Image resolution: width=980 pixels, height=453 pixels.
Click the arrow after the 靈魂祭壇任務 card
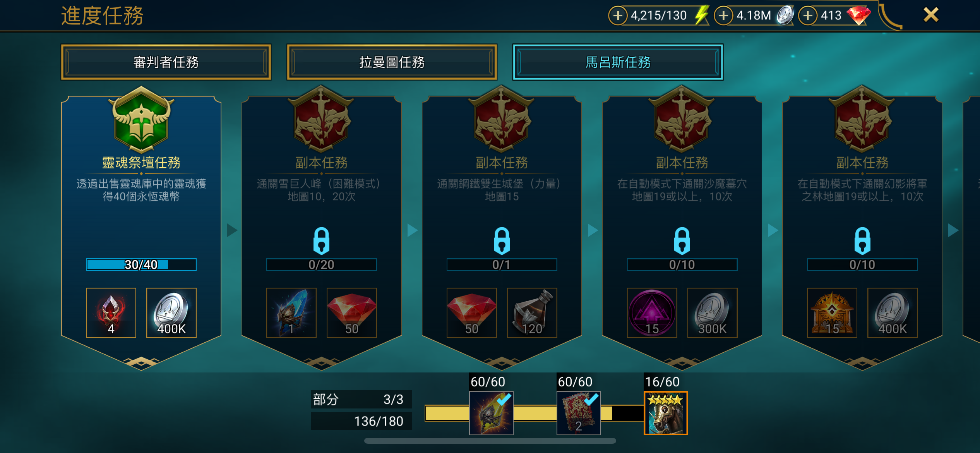(232, 230)
